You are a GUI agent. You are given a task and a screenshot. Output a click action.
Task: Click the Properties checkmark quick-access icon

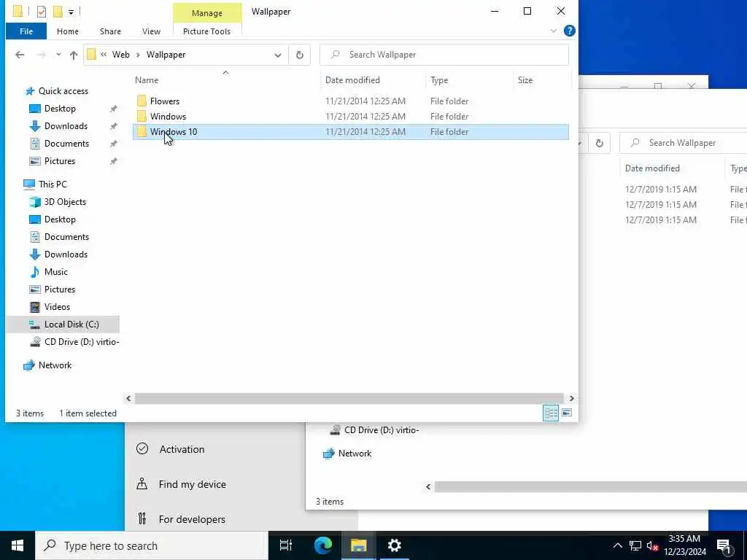click(42, 12)
